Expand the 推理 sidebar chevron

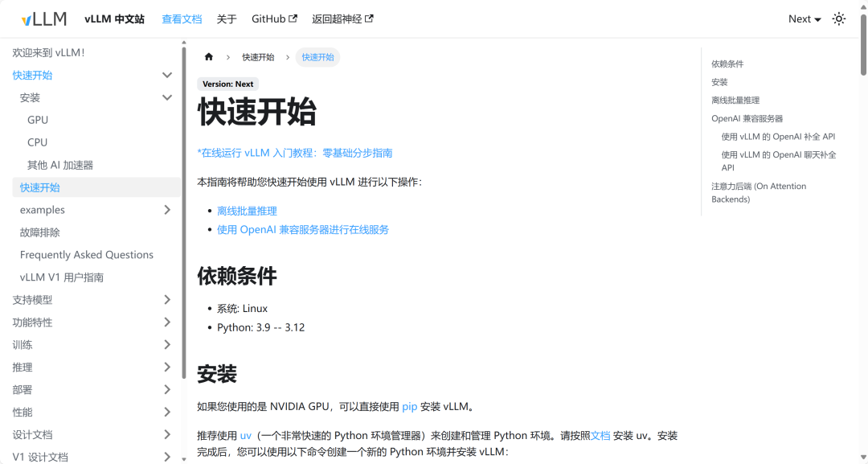tap(166, 368)
